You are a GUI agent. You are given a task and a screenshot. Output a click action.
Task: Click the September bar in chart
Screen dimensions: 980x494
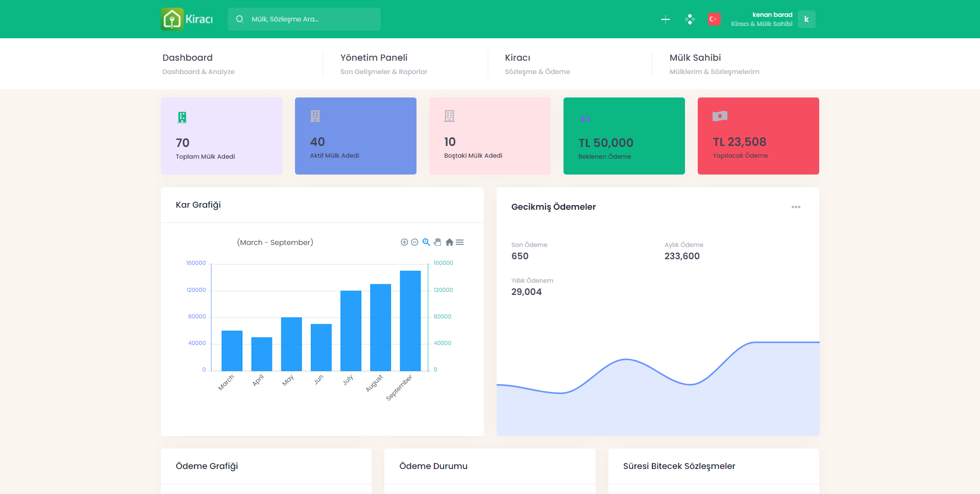pyautogui.click(x=410, y=320)
